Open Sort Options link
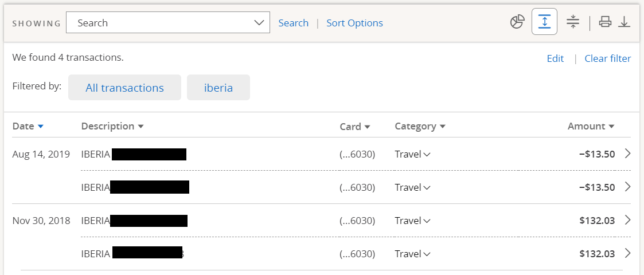The height and width of the screenshot is (275, 644). [354, 23]
